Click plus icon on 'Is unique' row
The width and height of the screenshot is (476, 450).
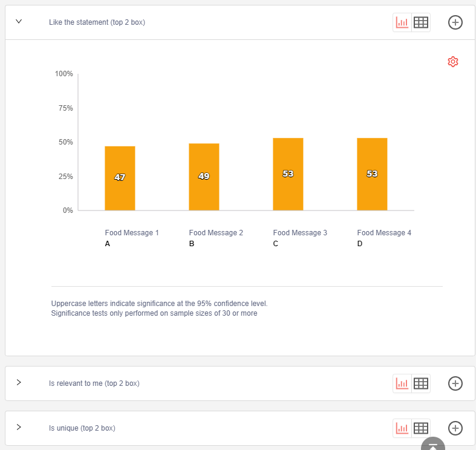[x=455, y=428]
